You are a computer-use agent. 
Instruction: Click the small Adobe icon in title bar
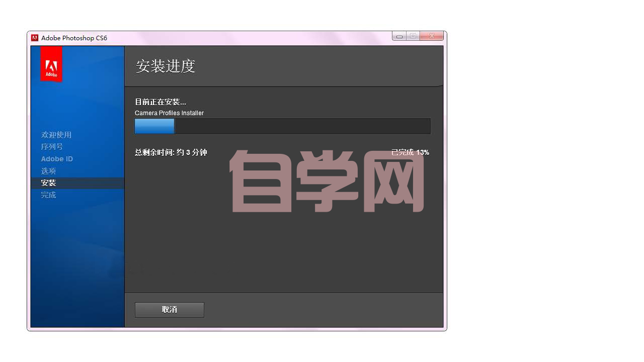(35, 38)
